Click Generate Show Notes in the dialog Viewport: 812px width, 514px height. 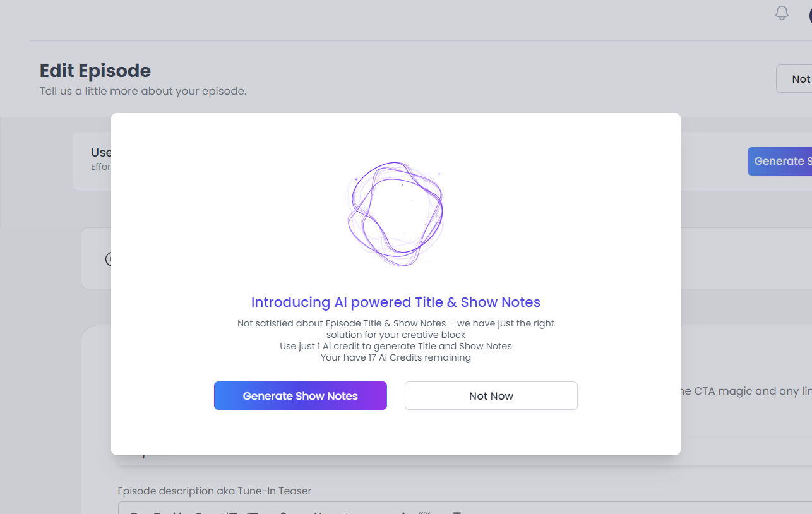[x=300, y=395]
